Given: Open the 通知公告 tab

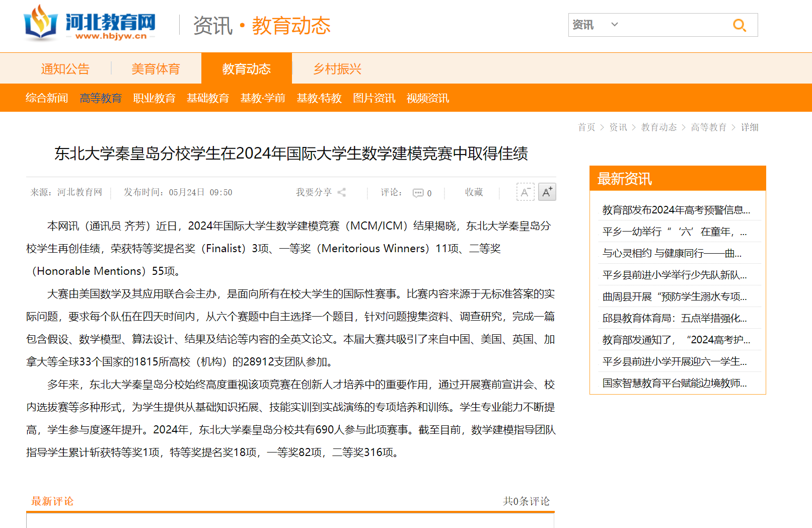Looking at the screenshot, I should point(65,68).
